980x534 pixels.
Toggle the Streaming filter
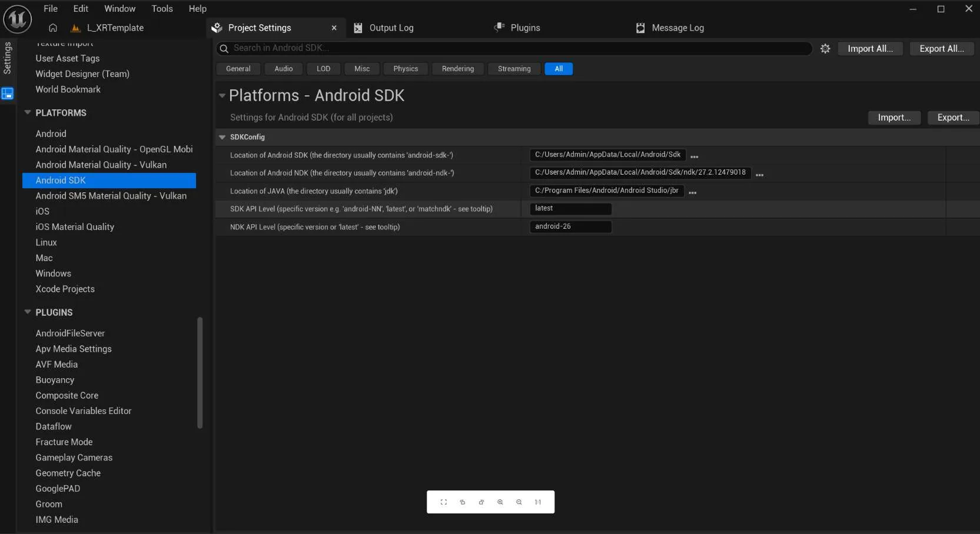(514, 69)
